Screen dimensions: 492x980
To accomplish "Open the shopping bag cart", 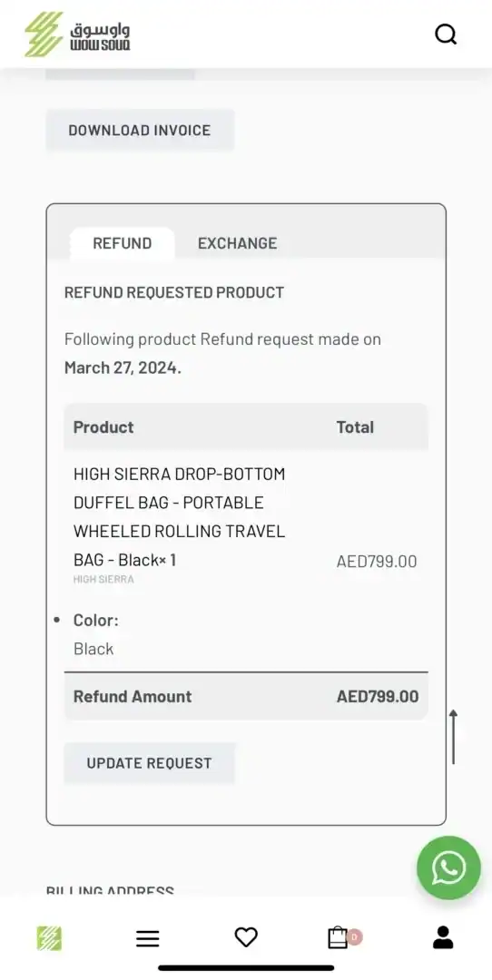I will click(x=338, y=936).
